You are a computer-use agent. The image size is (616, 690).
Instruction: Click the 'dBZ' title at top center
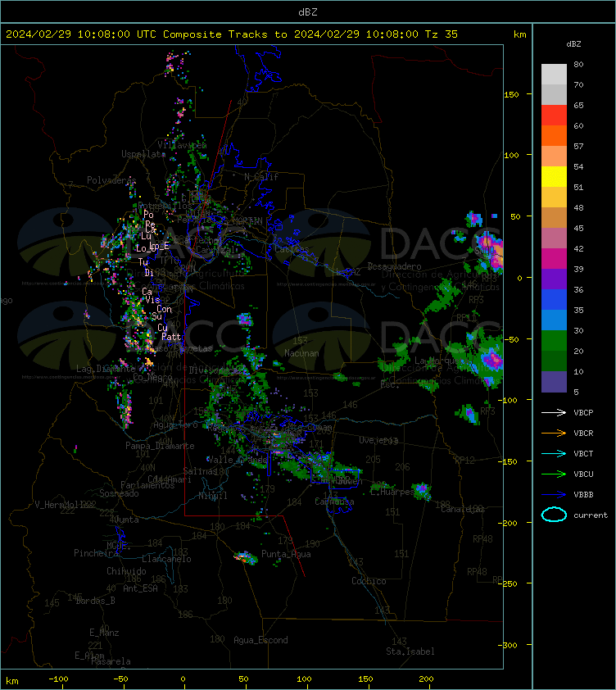[x=307, y=12]
